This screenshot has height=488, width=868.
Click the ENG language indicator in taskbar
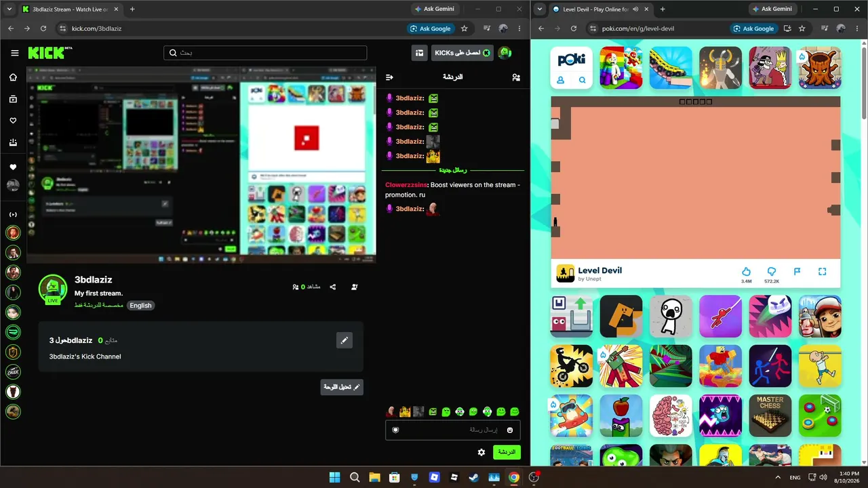click(795, 477)
